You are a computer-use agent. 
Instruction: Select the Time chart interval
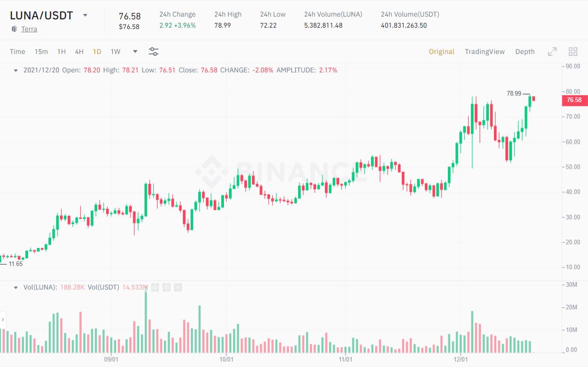18,52
